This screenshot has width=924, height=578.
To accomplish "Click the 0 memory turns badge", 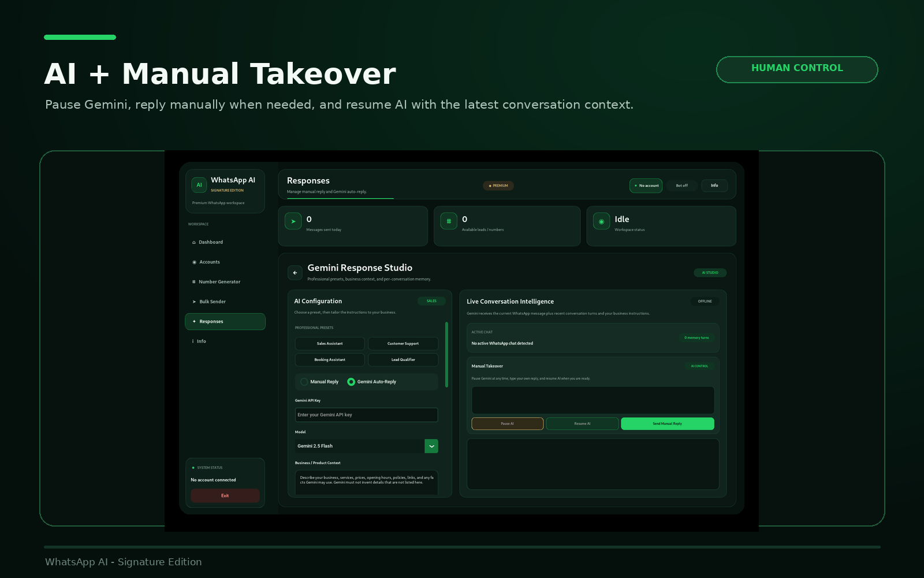I will click(x=696, y=338).
